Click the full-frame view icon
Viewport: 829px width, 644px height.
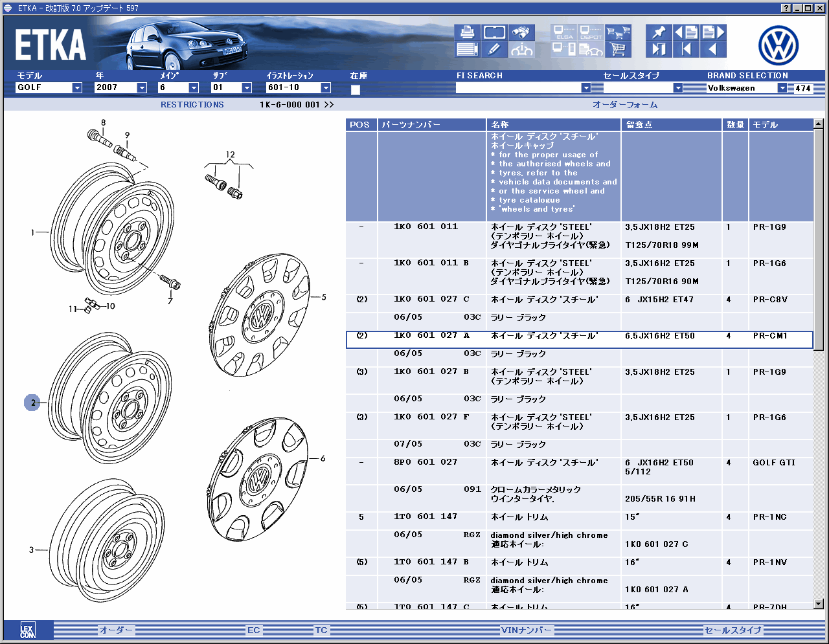coord(494,32)
